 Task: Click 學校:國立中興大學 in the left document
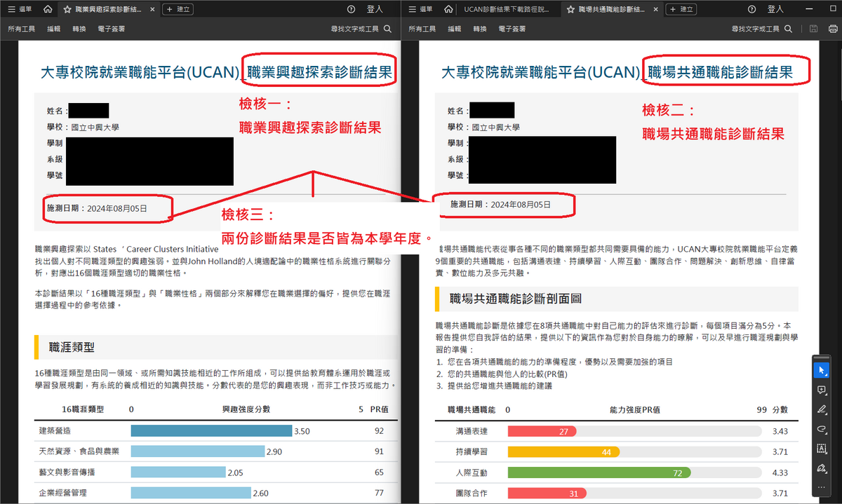(82, 128)
